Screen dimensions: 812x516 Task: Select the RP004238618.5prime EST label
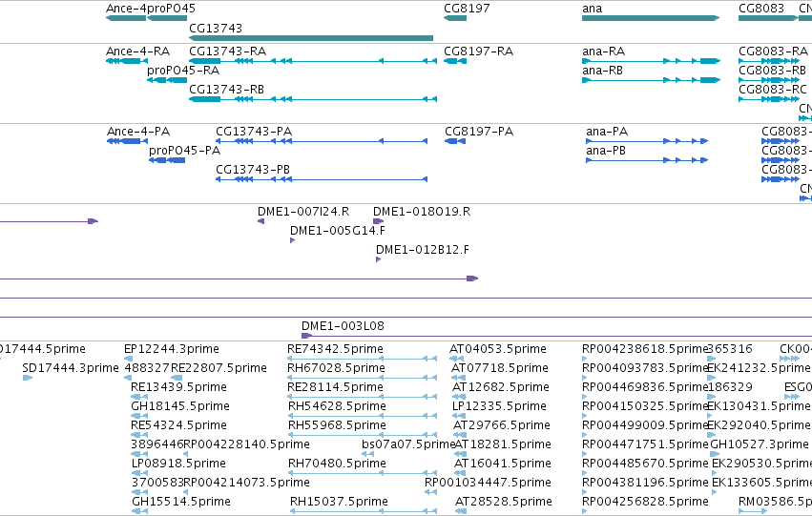tap(645, 349)
